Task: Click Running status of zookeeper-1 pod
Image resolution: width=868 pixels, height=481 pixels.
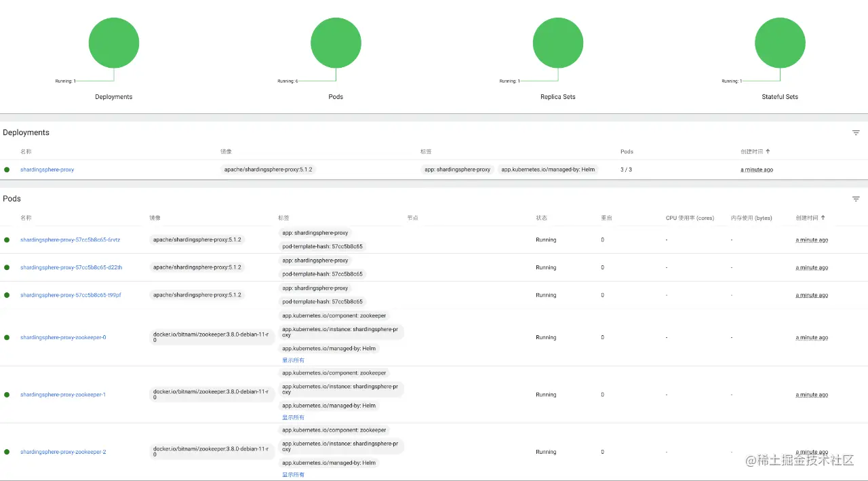Action: pyautogui.click(x=546, y=395)
